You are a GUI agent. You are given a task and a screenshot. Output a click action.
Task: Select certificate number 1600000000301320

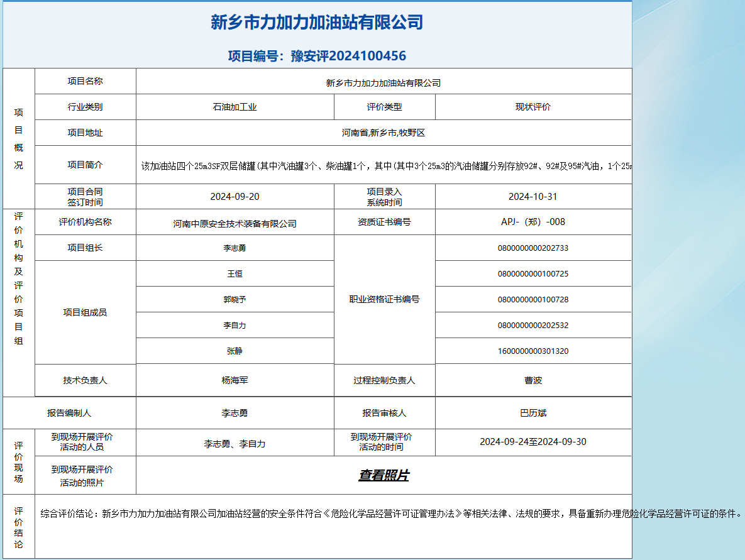(x=533, y=351)
